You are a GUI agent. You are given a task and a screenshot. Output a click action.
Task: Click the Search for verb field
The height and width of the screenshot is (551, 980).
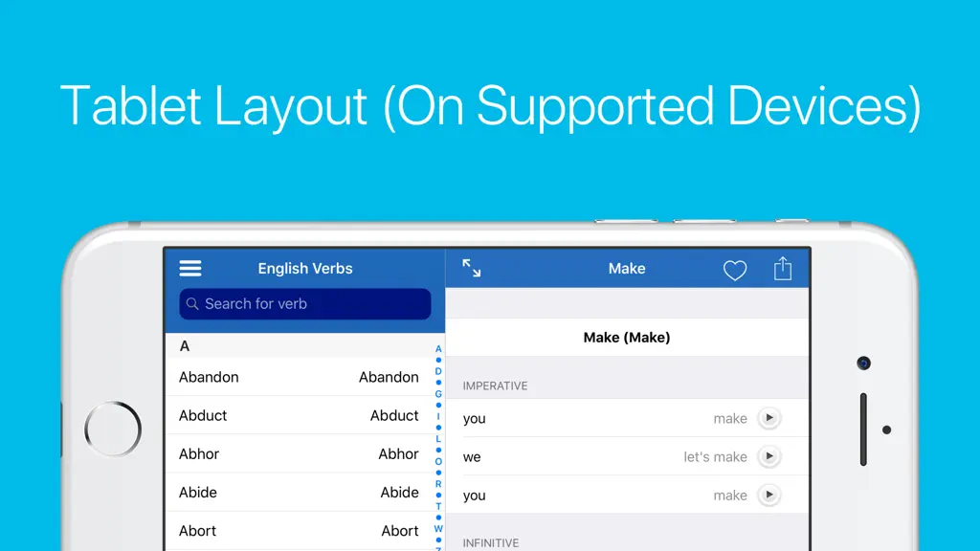tap(305, 303)
